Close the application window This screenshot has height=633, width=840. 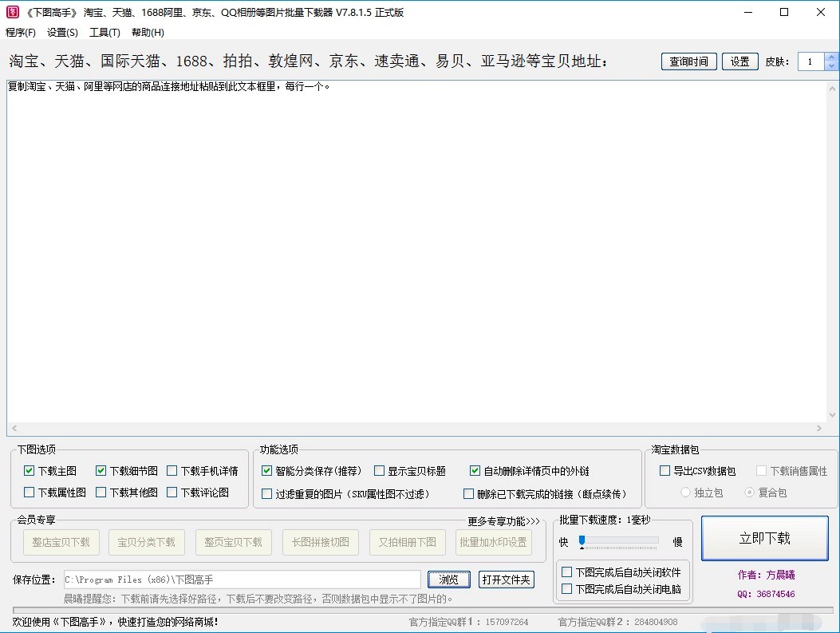pyautogui.click(x=821, y=12)
